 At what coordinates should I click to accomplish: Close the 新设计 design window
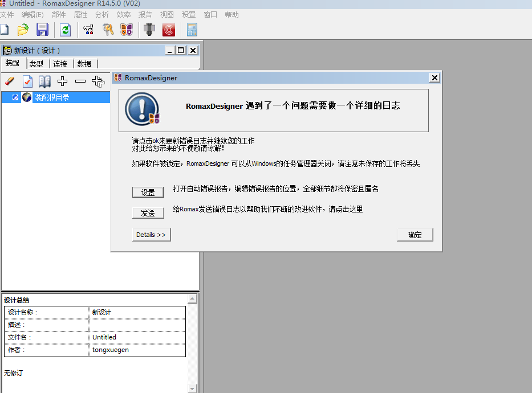tap(193, 51)
